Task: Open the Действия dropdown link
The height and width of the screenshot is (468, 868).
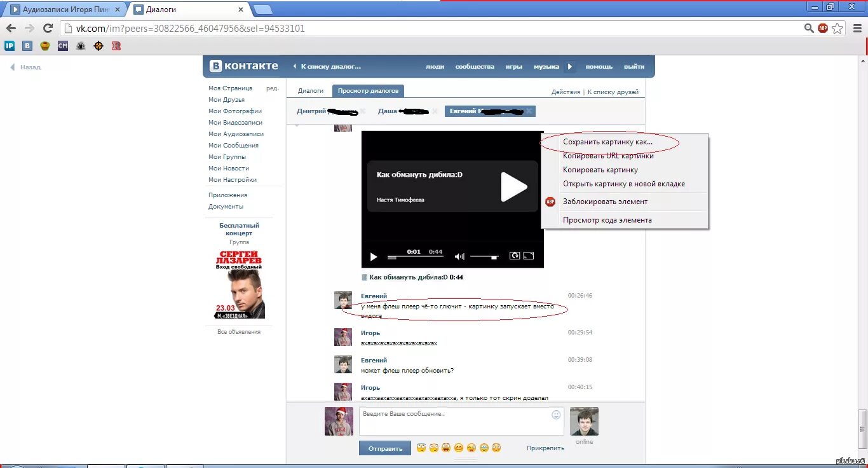Action: tap(566, 92)
